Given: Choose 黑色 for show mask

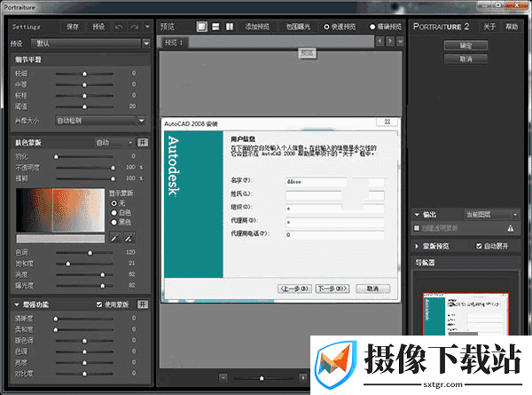Looking at the screenshot, I should coord(114,222).
